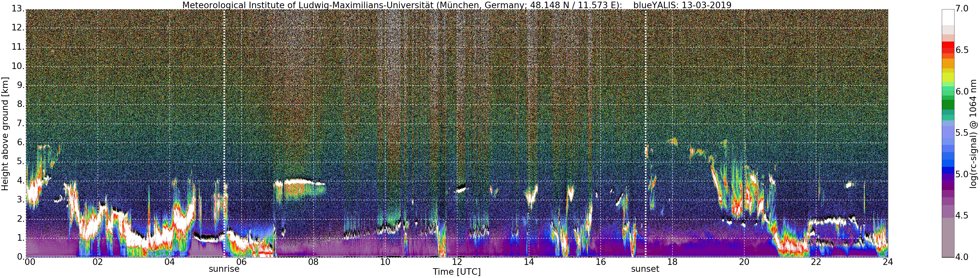Click the colorbar tick label '5.5'
The width and height of the screenshot is (980, 278).
962,133
